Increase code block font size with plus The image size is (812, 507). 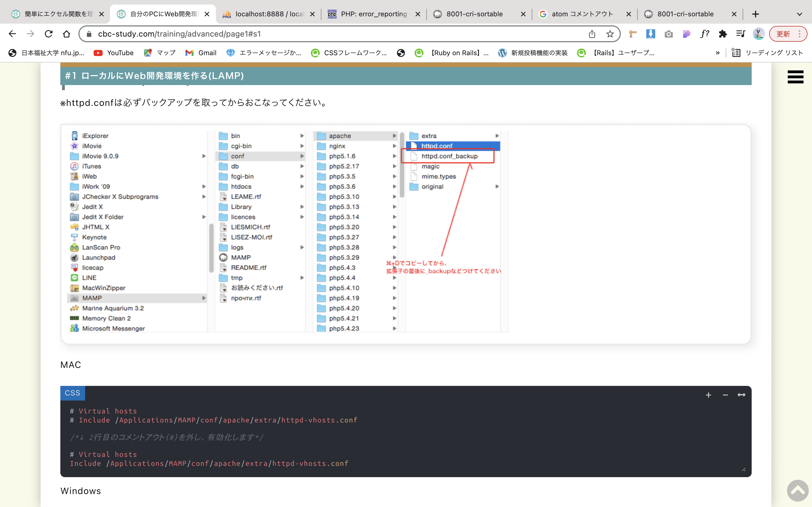pos(708,395)
